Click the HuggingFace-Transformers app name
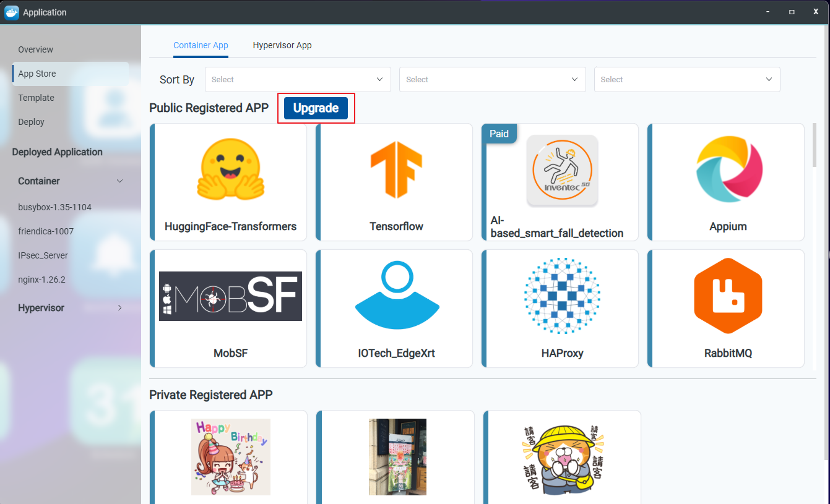Viewport: 830px width, 504px height. click(x=230, y=226)
